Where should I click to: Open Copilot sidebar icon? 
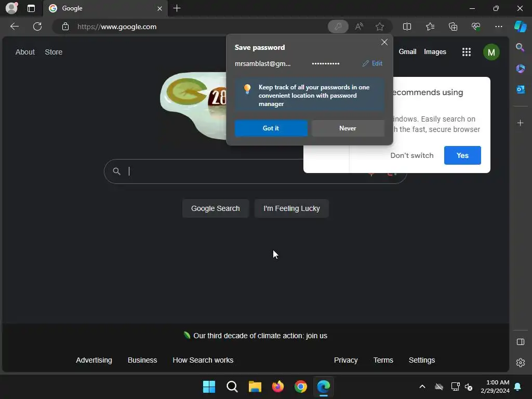(520, 26)
